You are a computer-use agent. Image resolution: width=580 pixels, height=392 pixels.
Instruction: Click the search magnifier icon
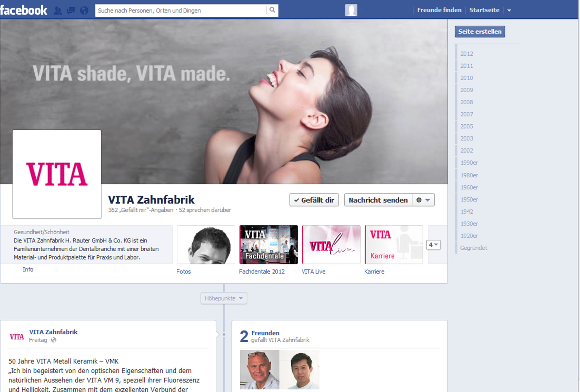(272, 10)
